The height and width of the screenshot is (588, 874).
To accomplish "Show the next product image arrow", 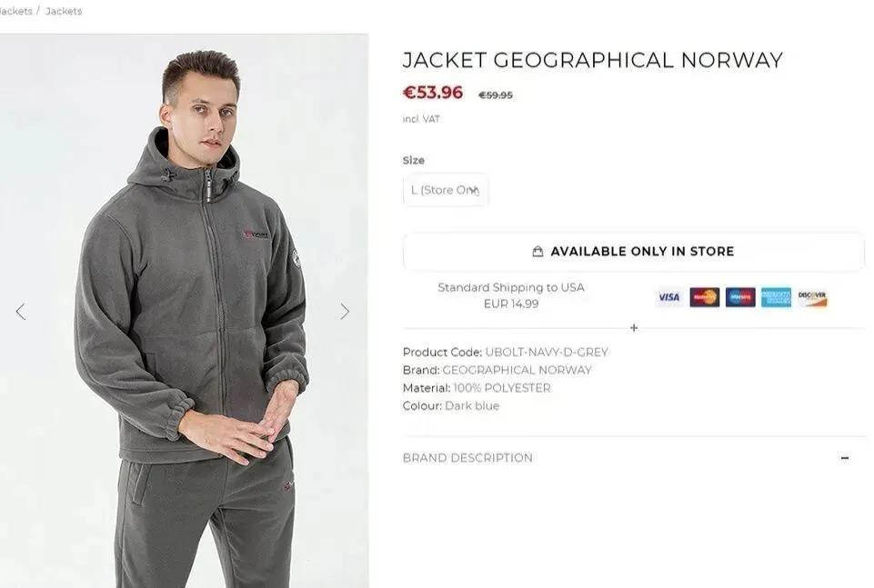I will point(345,312).
